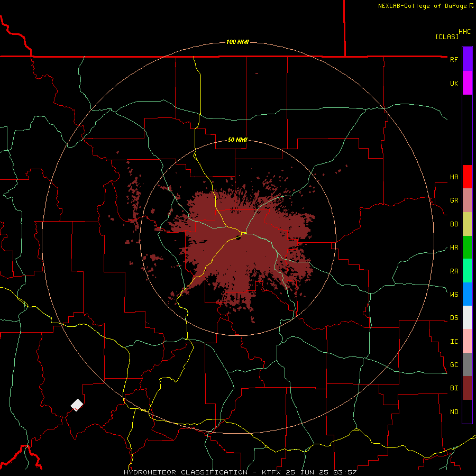Click the WS legend label
The width and height of the screenshot is (476, 476).
point(454,294)
